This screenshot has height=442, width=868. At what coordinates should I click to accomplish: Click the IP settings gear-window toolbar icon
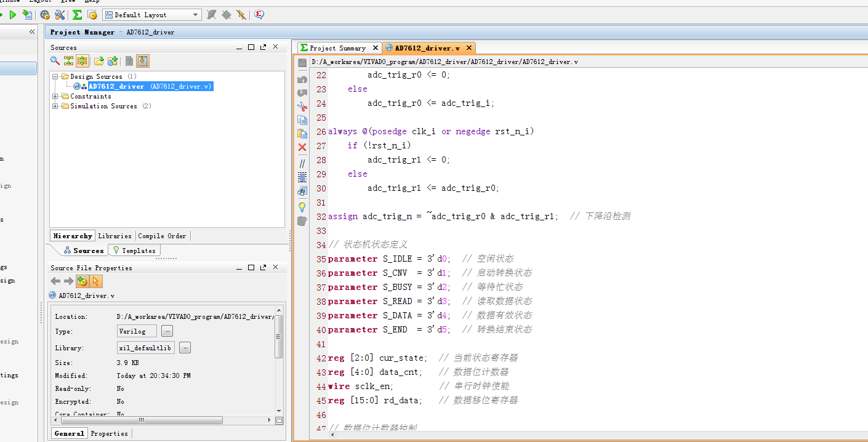92,14
